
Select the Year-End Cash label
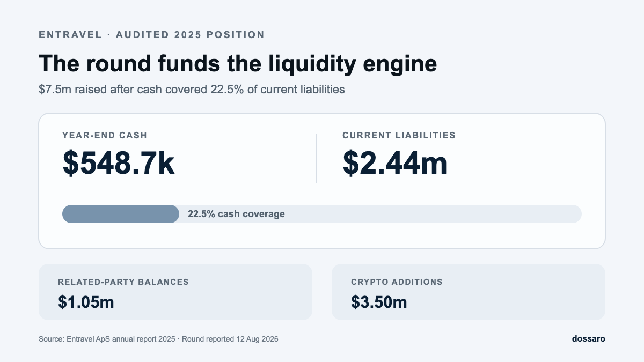pos(105,136)
